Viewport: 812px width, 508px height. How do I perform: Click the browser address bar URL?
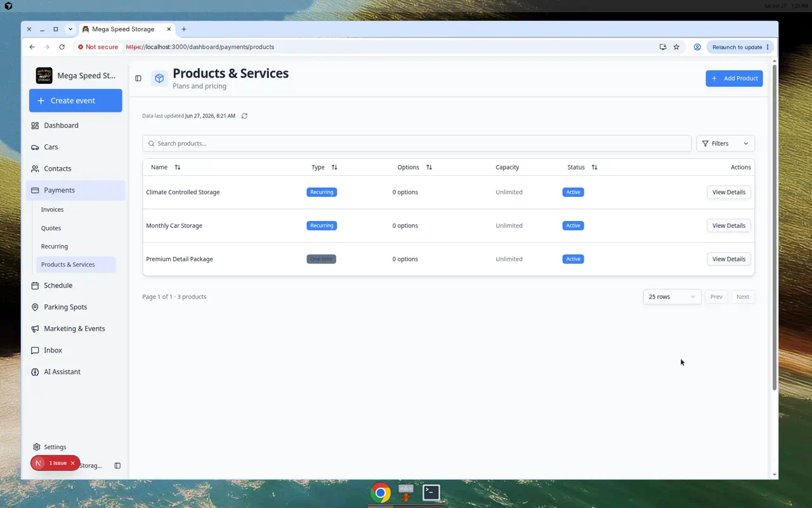click(200, 47)
